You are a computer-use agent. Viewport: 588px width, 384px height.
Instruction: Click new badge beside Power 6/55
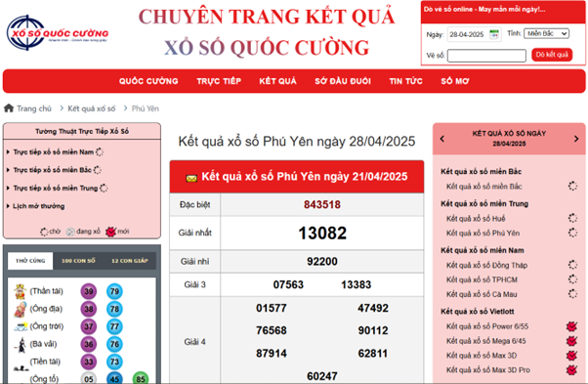click(x=571, y=326)
